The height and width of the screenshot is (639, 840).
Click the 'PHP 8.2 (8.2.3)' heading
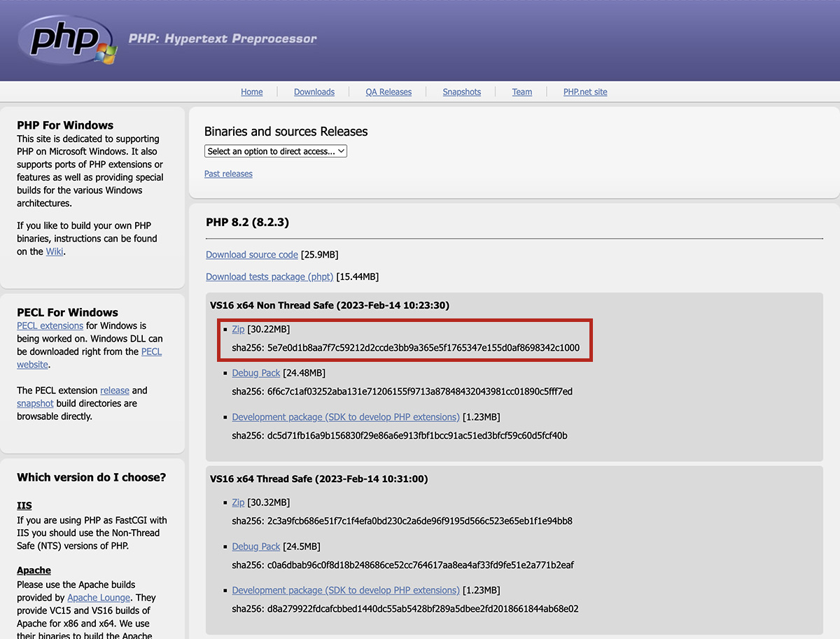[247, 223]
